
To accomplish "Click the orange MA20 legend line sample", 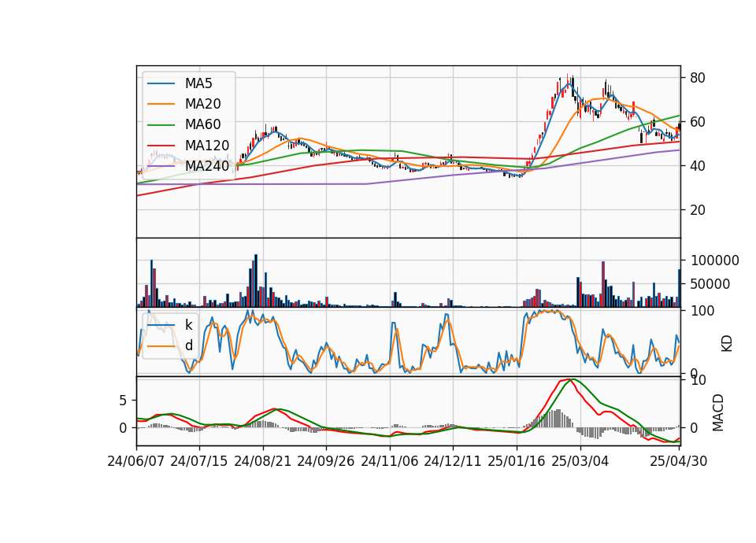I will [161, 104].
